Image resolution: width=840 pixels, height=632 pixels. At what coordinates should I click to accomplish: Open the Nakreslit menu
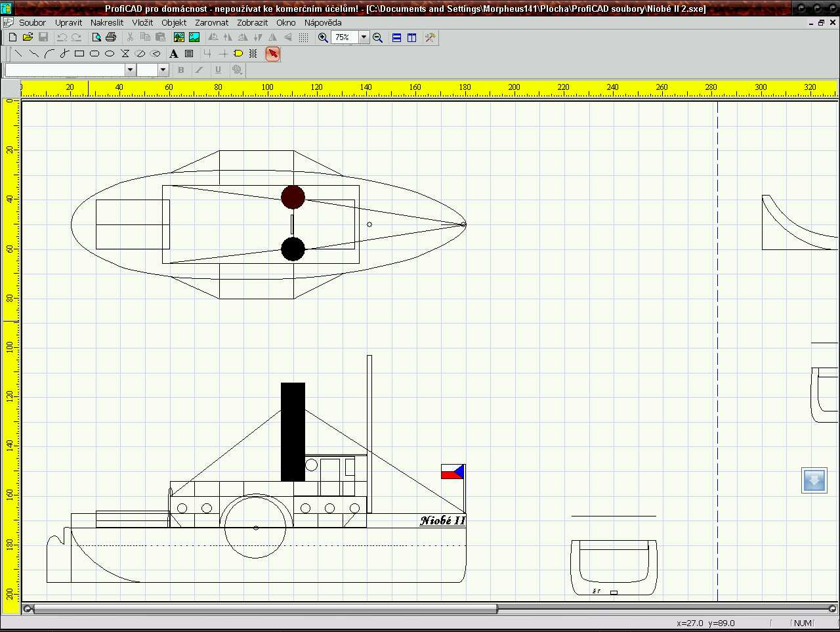107,22
